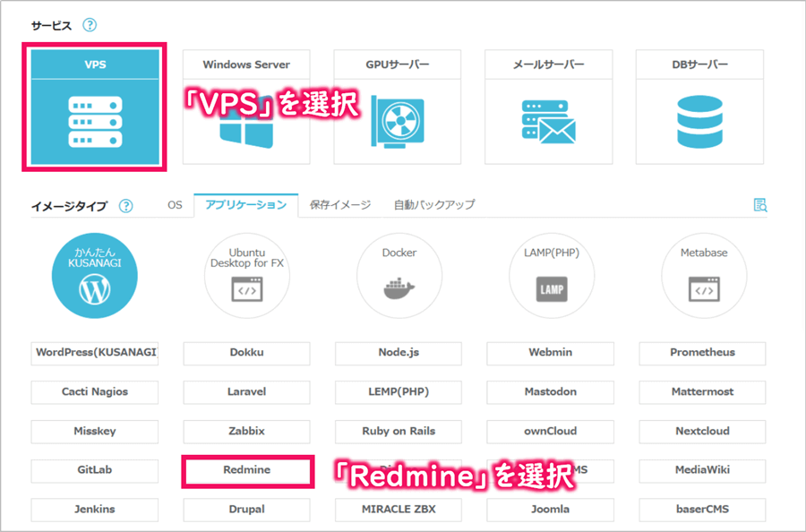Choose the Joomla application
This screenshot has height=532, width=806.
tap(551, 510)
